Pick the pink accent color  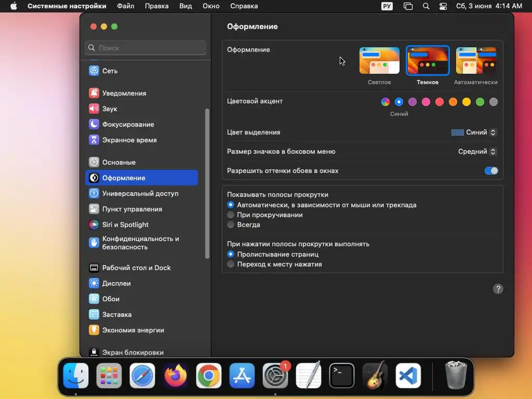(426, 102)
